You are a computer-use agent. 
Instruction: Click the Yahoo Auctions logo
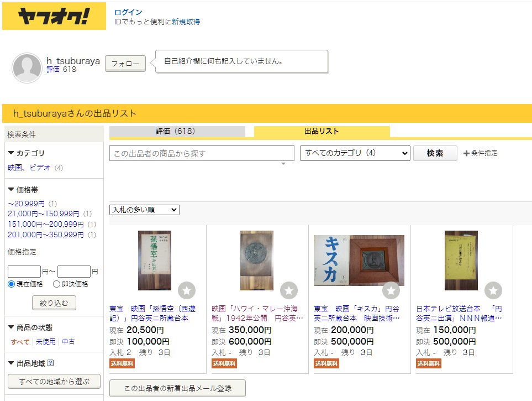[x=54, y=17]
